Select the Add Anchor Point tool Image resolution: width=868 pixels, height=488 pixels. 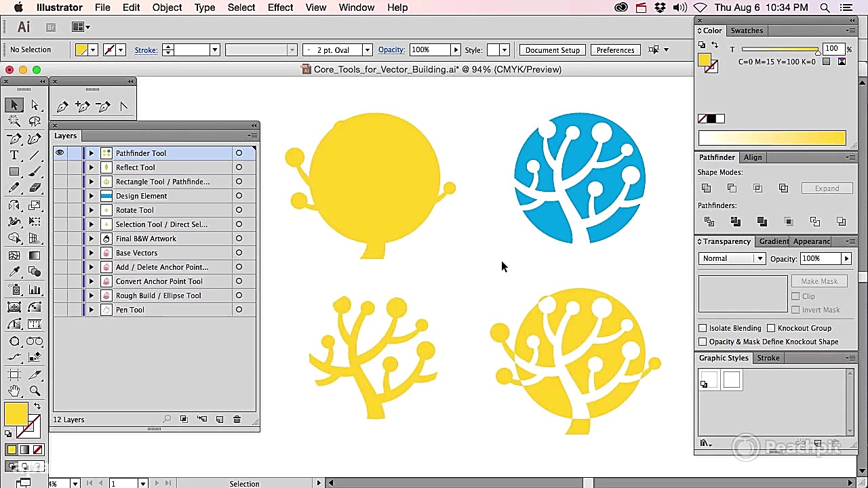(x=83, y=106)
